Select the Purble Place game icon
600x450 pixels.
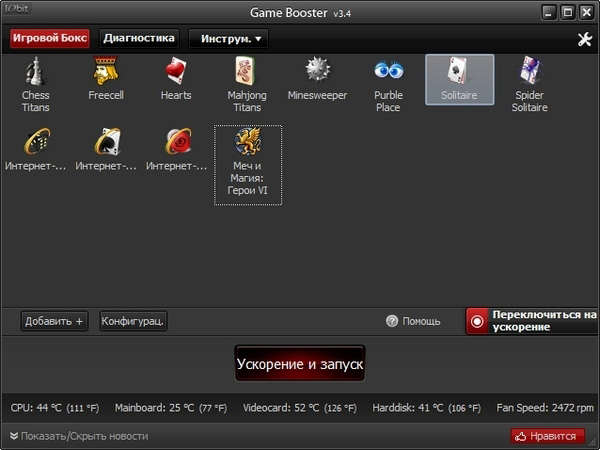tap(388, 70)
